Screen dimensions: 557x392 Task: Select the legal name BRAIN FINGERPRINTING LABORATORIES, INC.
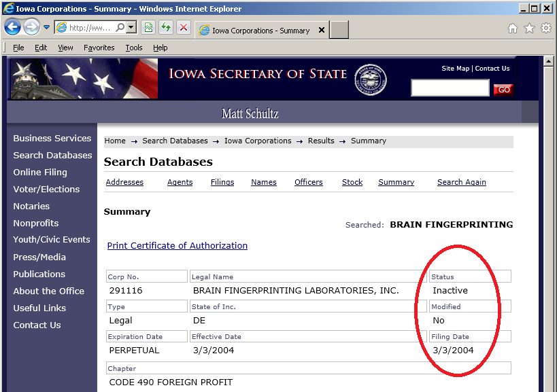(x=296, y=291)
